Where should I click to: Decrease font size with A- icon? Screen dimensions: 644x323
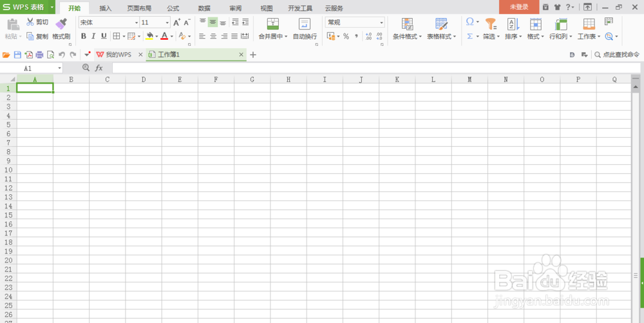[187, 23]
